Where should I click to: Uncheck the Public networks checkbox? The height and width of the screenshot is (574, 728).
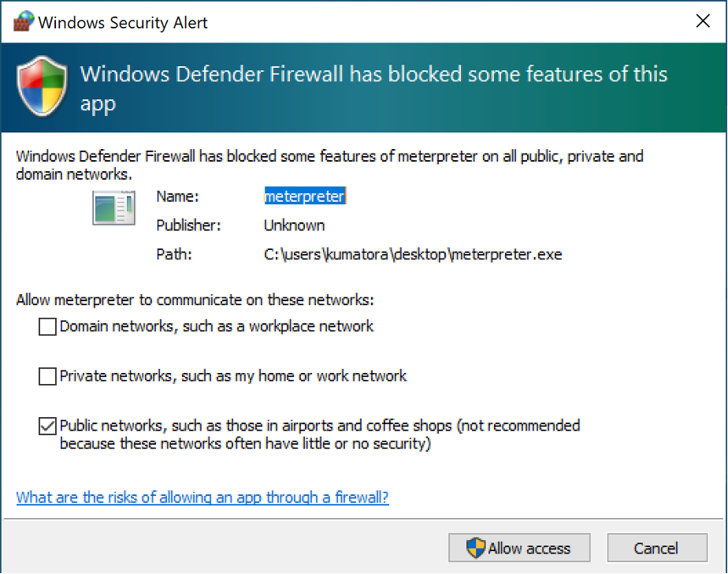click(47, 426)
